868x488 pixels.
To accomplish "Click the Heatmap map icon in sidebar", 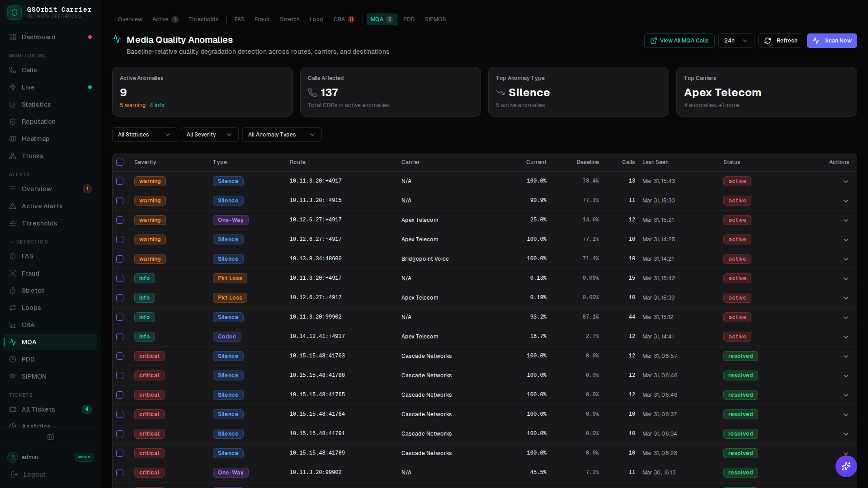I will coord(13,139).
